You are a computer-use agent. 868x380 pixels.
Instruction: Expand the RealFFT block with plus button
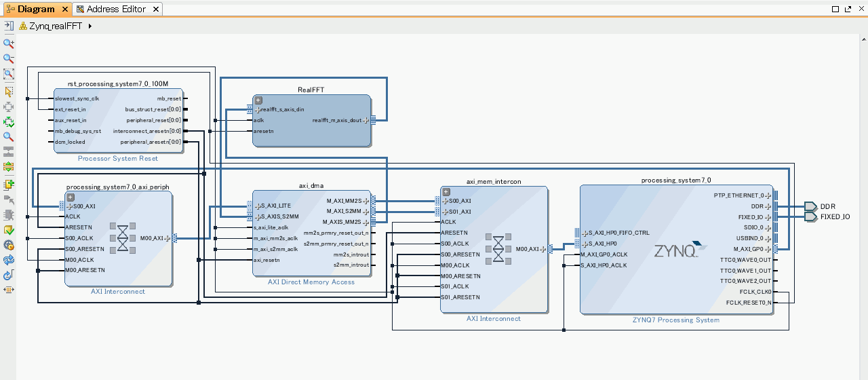(258, 100)
